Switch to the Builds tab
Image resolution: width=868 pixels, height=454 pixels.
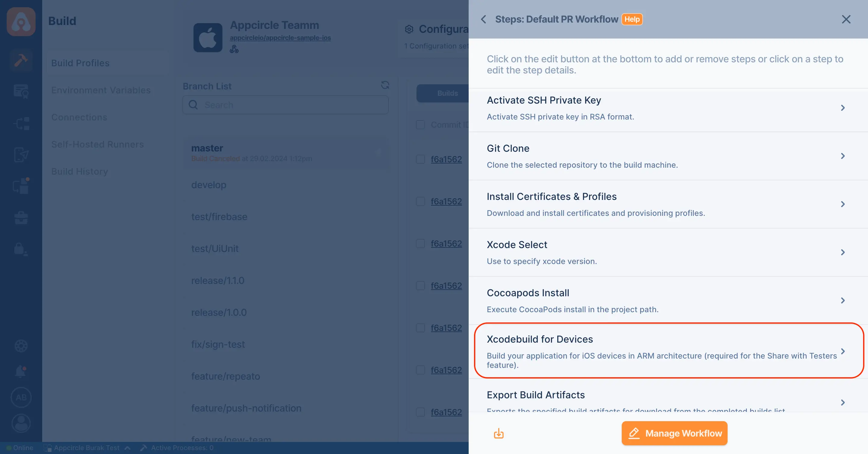[x=443, y=93]
